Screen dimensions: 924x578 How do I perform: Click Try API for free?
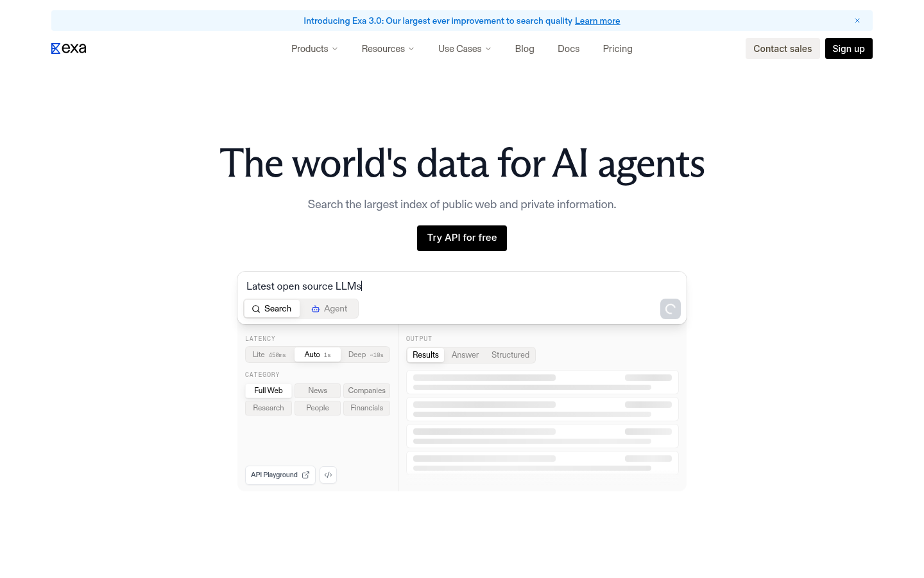pos(462,238)
